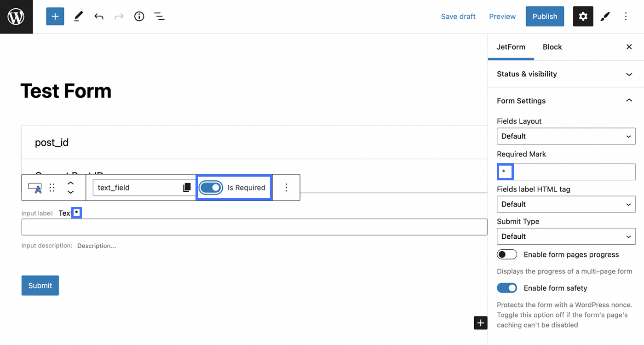Open the Fields Layout dropdown

(566, 136)
